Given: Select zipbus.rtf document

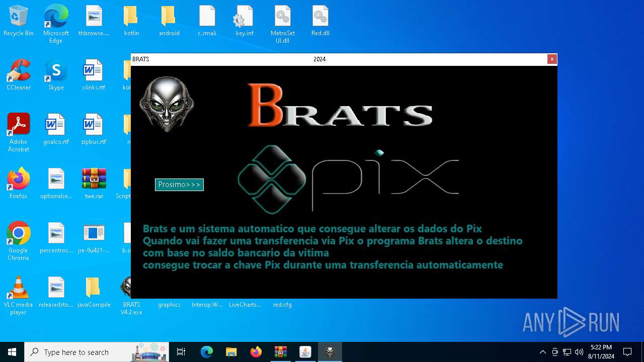Looking at the screenshot, I should (94, 130).
